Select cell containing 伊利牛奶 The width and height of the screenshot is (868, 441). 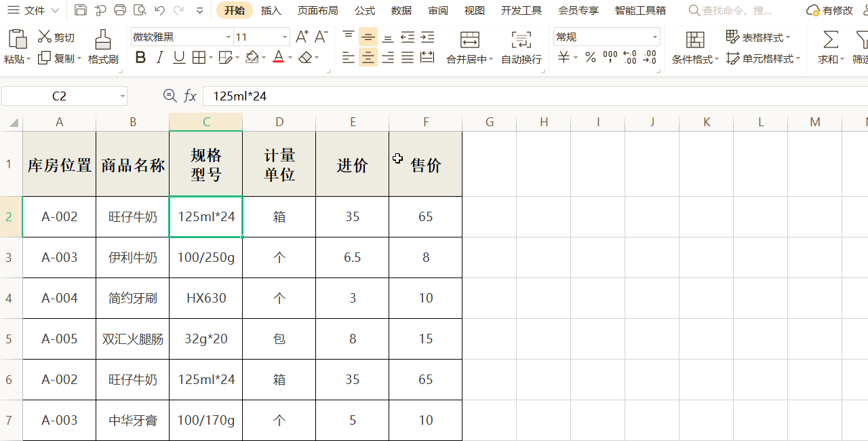click(x=133, y=258)
